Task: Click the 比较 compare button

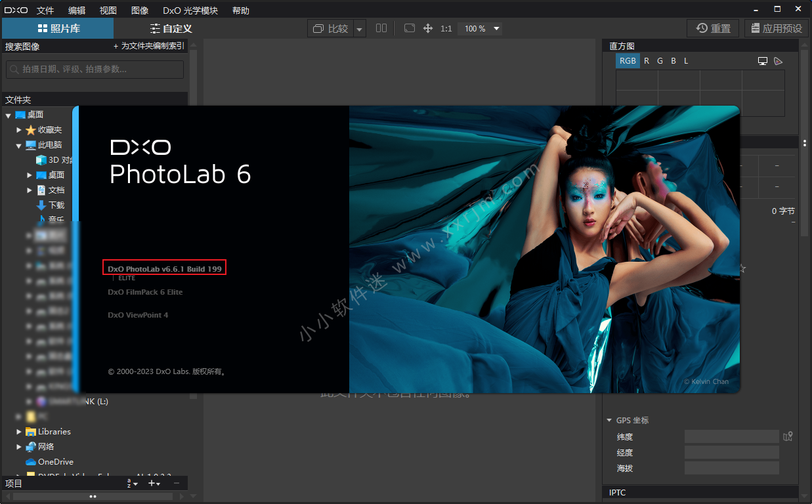Action: [x=331, y=28]
